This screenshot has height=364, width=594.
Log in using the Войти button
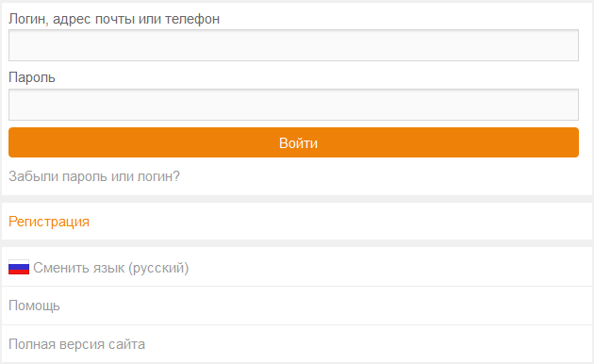click(293, 142)
